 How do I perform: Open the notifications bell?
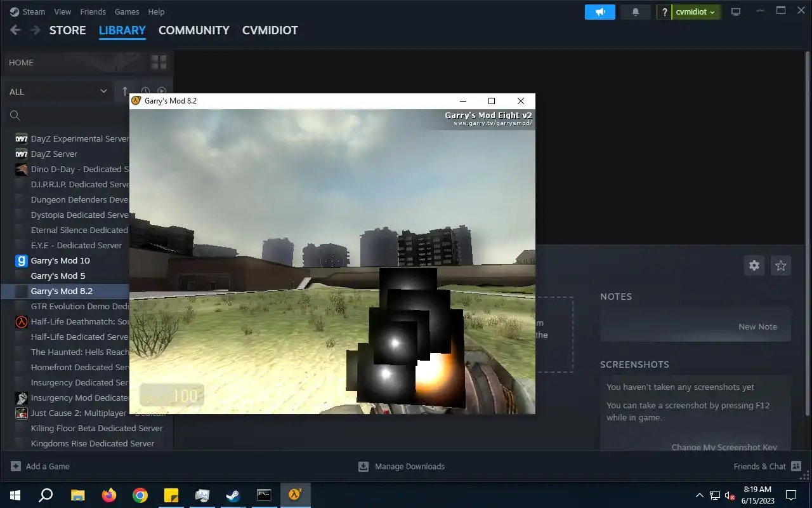point(636,12)
